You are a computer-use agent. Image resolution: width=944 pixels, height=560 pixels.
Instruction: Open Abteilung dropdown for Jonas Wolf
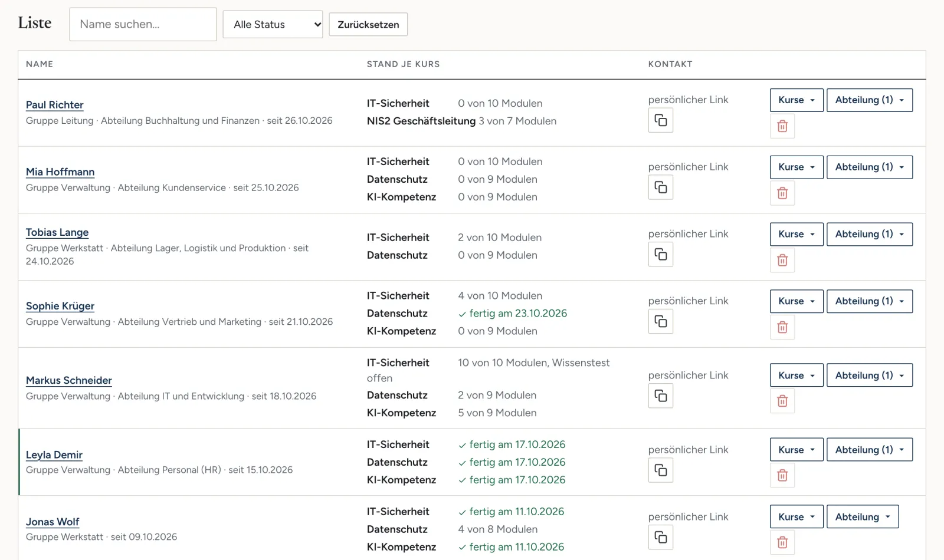click(x=863, y=517)
